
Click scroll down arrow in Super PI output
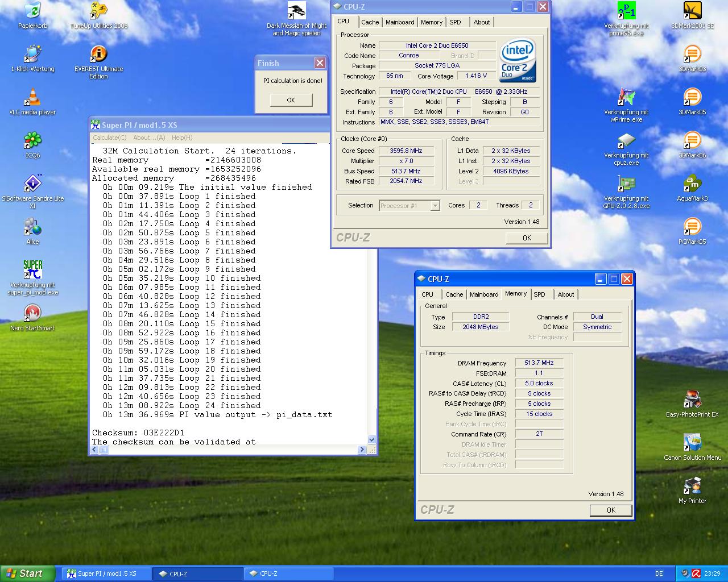click(371, 439)
